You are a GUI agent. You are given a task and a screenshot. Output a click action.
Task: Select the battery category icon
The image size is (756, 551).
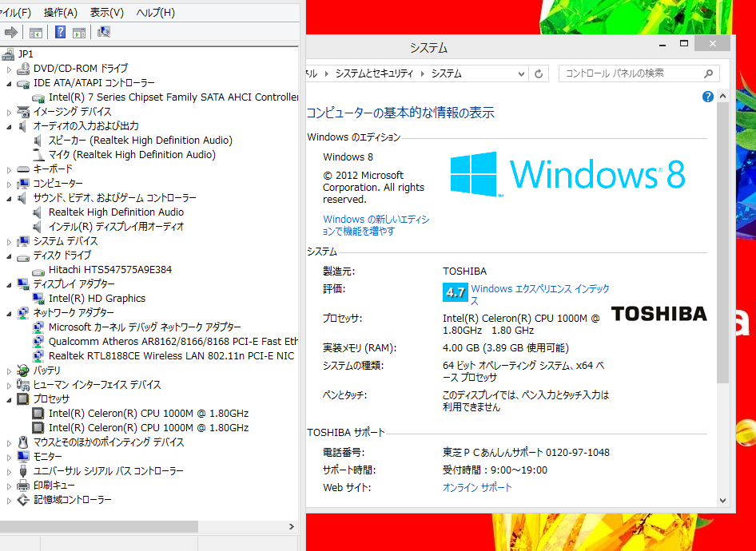pyautogui.click(x=23, y=371)
